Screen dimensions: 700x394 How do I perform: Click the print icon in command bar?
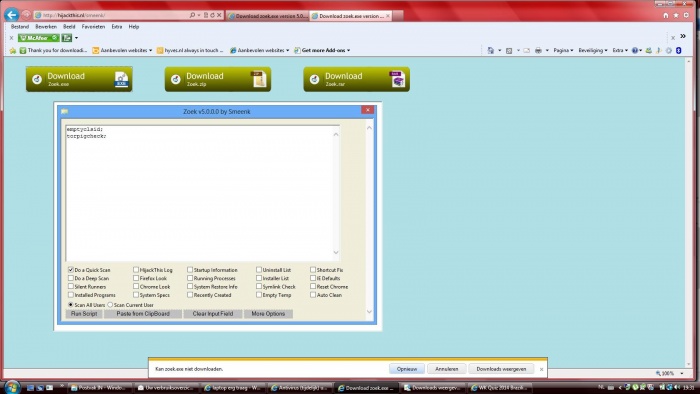[538, 50]
